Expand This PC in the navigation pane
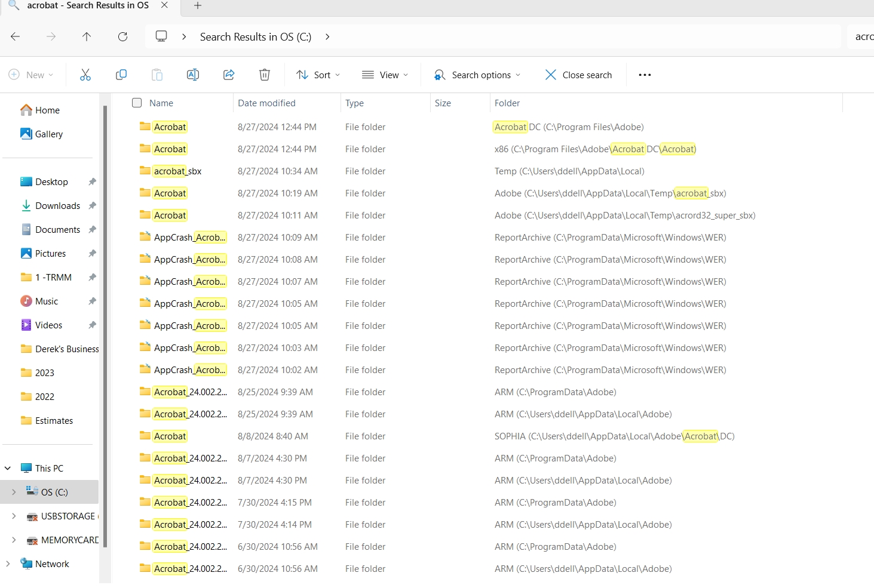The image size is (874, 588). (7, 467)
